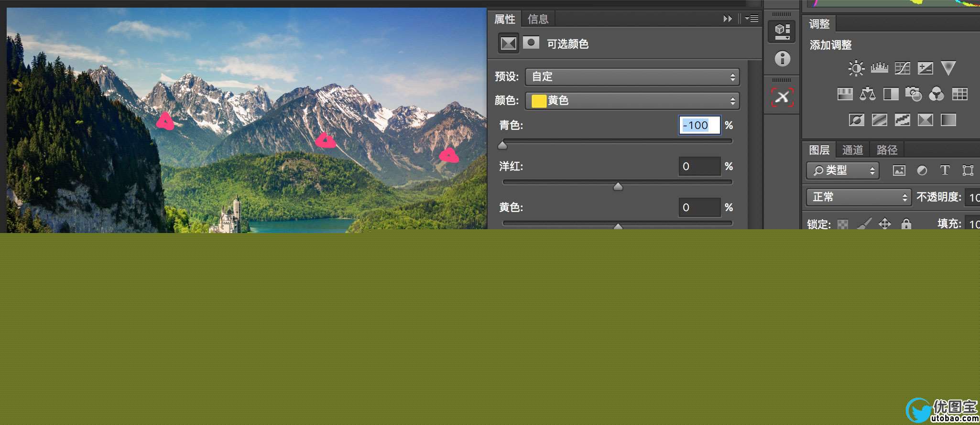Switch to the 通道 tab
The image size is (980, 425).
tap(852, 150)
